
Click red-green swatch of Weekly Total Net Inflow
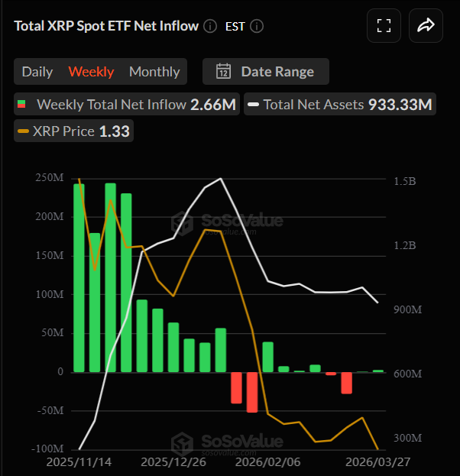tap(23, 104)
